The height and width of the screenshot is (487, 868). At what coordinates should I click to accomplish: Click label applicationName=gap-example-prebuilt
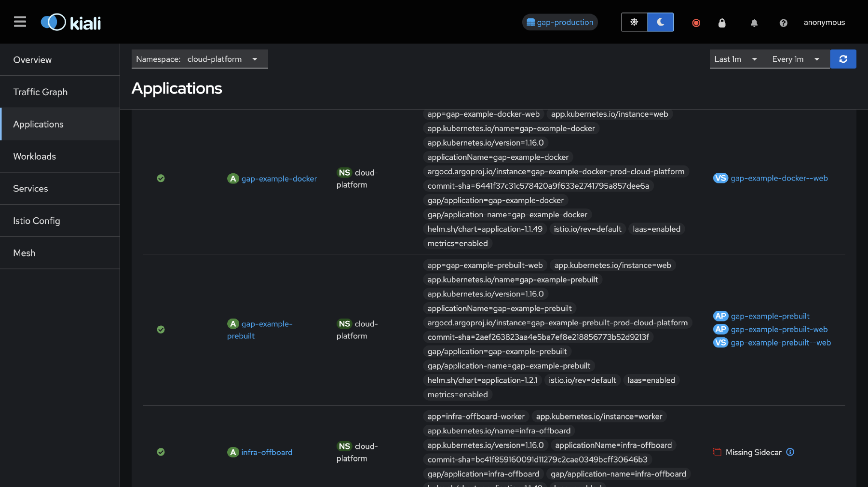(x=500, y=308)
